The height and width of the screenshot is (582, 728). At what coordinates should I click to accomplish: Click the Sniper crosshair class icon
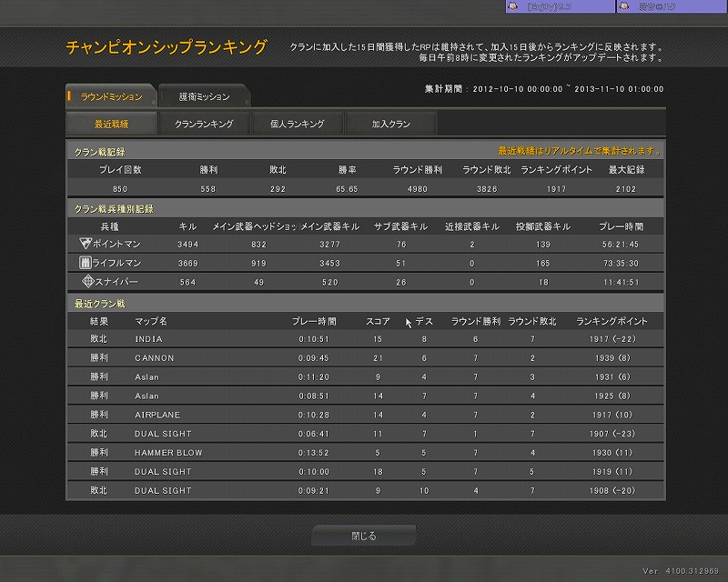pos(87,281)
